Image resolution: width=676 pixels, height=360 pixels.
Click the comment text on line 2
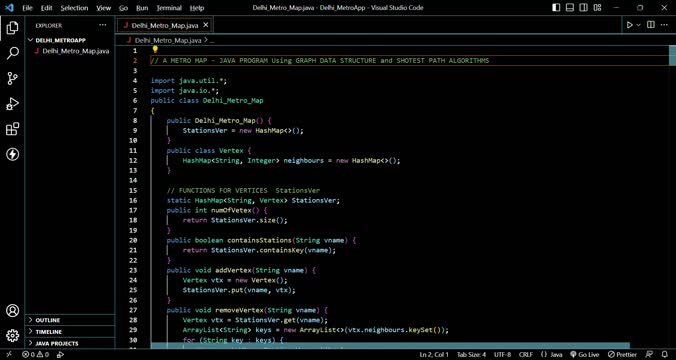click(319, 61)
